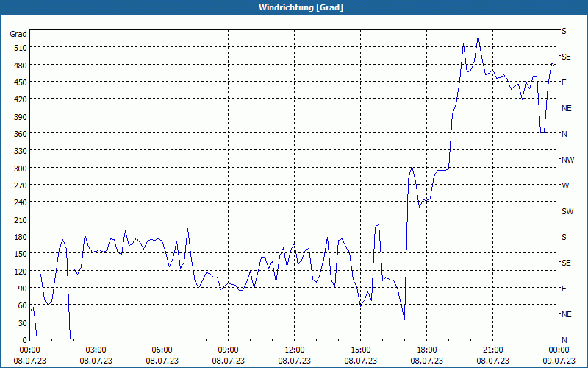The height and width of the screenshot is (368, 588).
Task: Click the 08.07.23 date under 06:00
Action: point(162,361)
